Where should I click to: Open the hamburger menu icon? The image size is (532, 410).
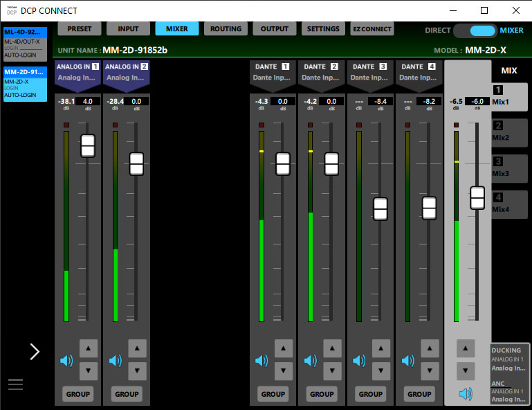click(16, 384)
